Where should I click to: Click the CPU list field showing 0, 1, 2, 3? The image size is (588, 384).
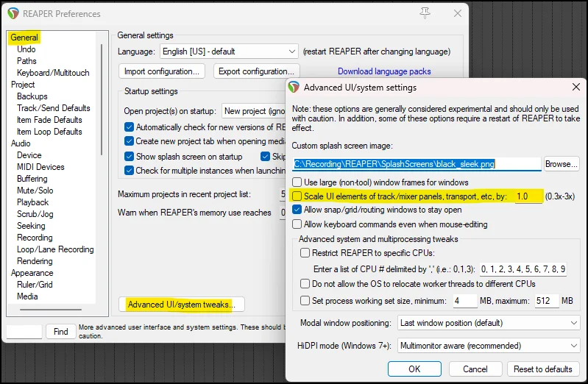(523, 269)
